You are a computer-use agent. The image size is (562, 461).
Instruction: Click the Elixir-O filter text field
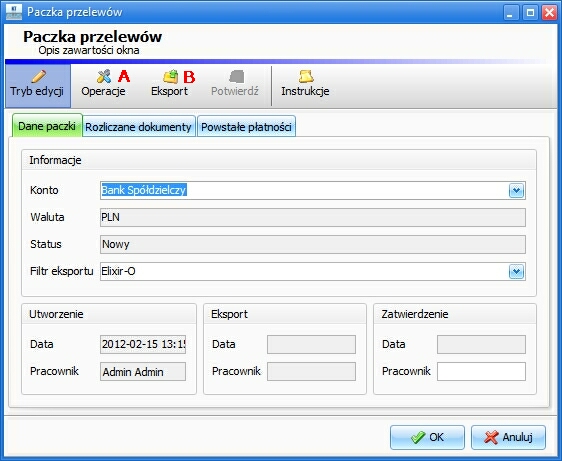pos(304,271)
